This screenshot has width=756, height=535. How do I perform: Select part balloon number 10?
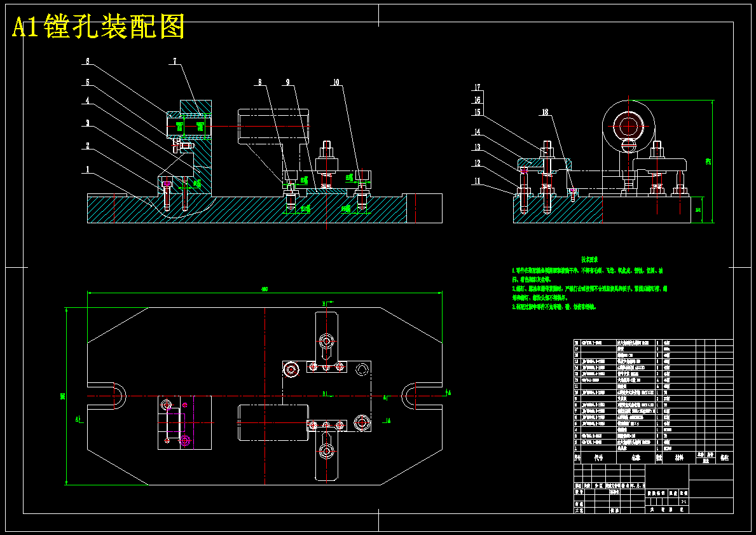[x=336, y=83]
